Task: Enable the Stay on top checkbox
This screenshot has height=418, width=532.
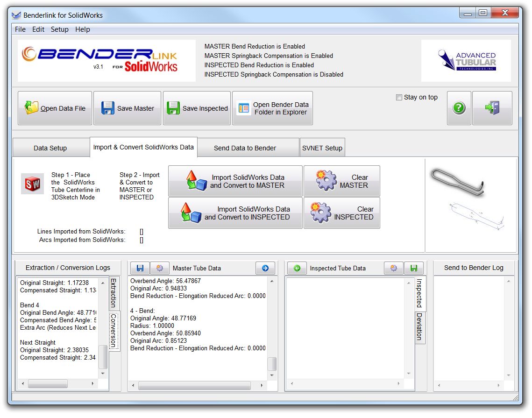Action: [399, 98]
